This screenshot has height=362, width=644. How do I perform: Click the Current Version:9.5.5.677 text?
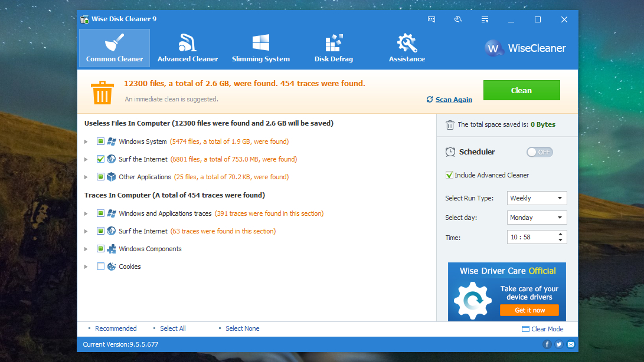(x=120, y=344)
